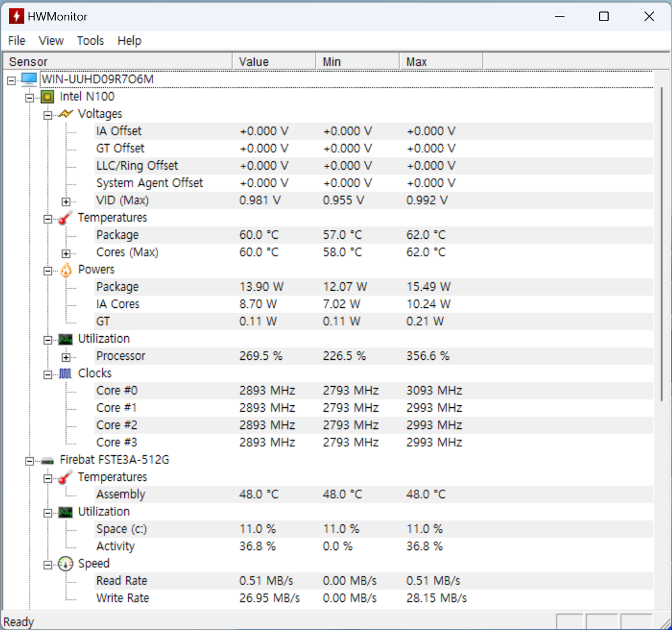This screenshot has width=672, height=630.
Task: Click the drive icon beside Firebat FSTE3A-512G
Action: pyautogui.click(x=47, y=460)
